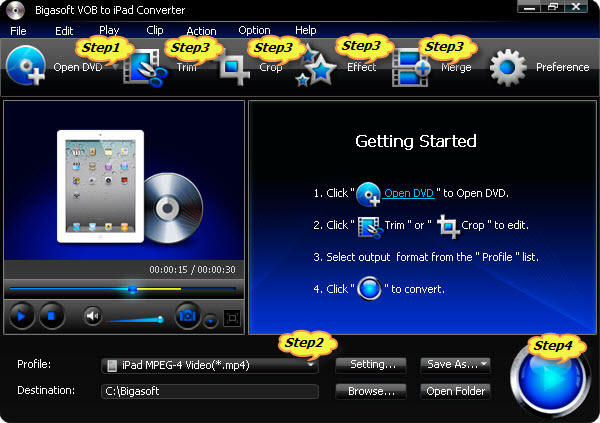Open Preference gear icon
This screenshot has height=423, width=600.
[x=508, y=67]
